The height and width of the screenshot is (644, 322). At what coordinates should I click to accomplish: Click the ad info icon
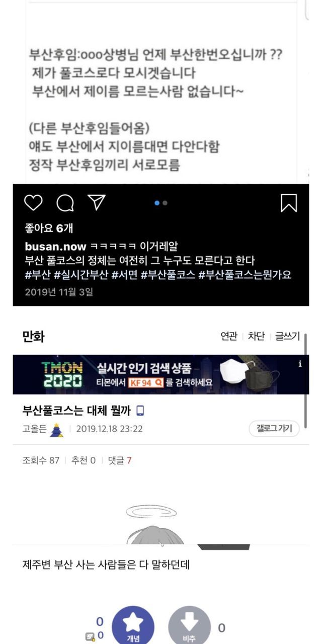[300, 364]
